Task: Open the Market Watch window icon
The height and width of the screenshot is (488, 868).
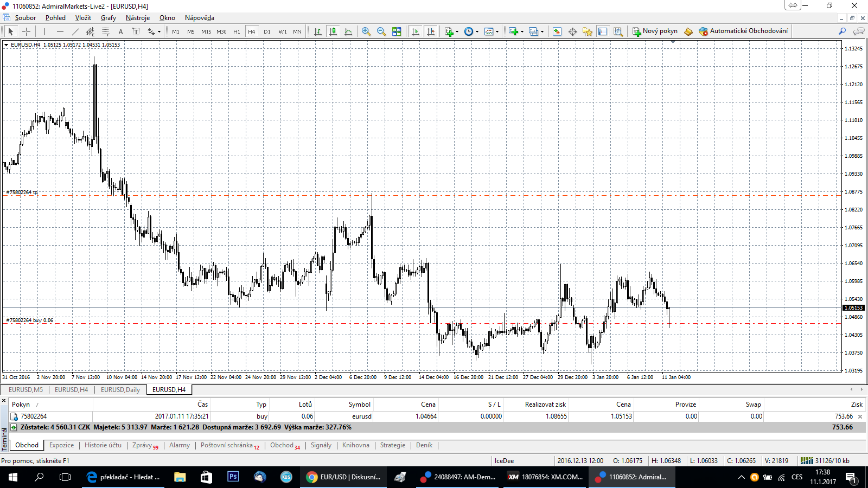Action: (x=557, y=31)
